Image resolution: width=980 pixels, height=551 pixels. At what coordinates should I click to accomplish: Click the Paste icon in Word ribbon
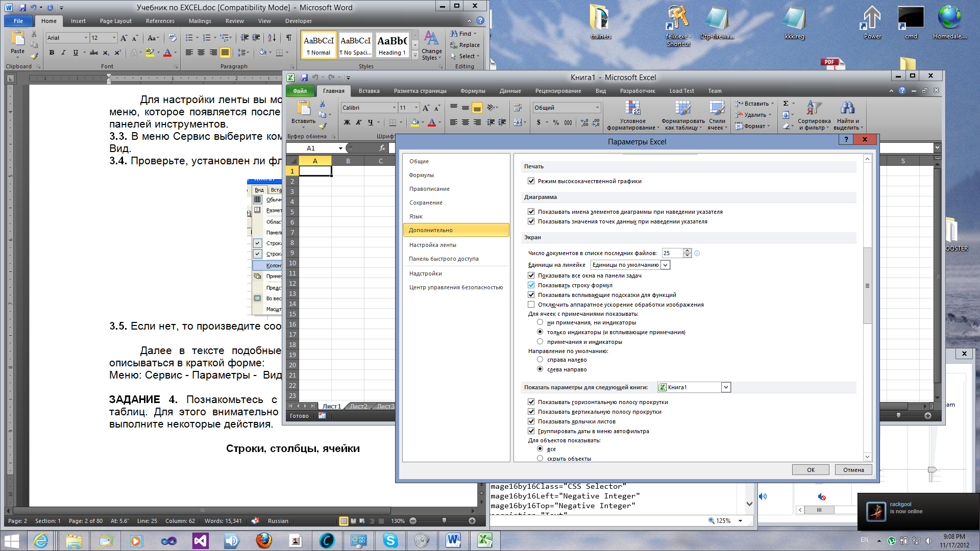17,39
